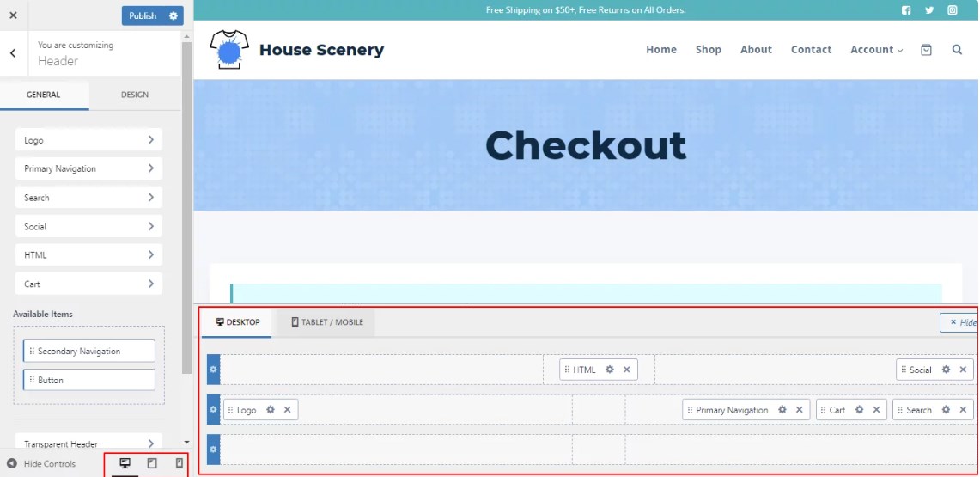Screen dimensions: 980x477
Task: Select the Desktop builder tab
Action: 238,322
